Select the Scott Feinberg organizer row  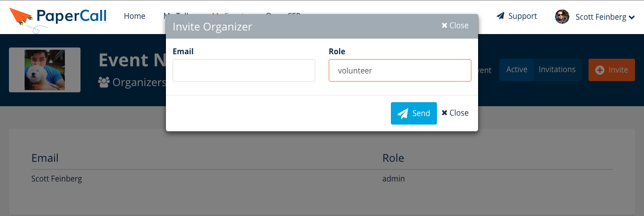coord(56,179)
